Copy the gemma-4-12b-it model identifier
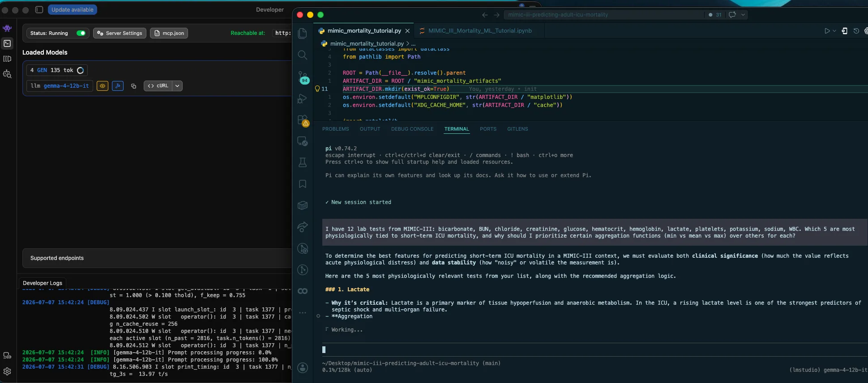Screen dimensions: 868x383 point(133,86)
